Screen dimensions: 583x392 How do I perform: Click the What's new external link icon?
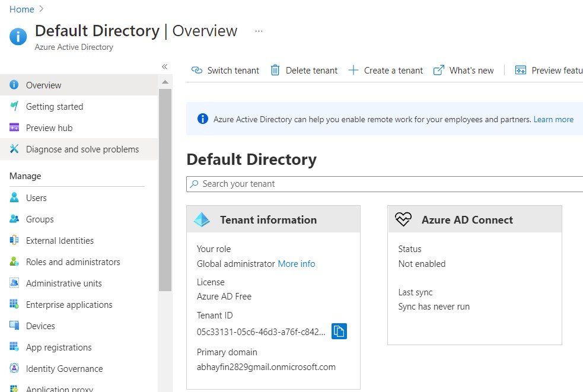[439, 70]
